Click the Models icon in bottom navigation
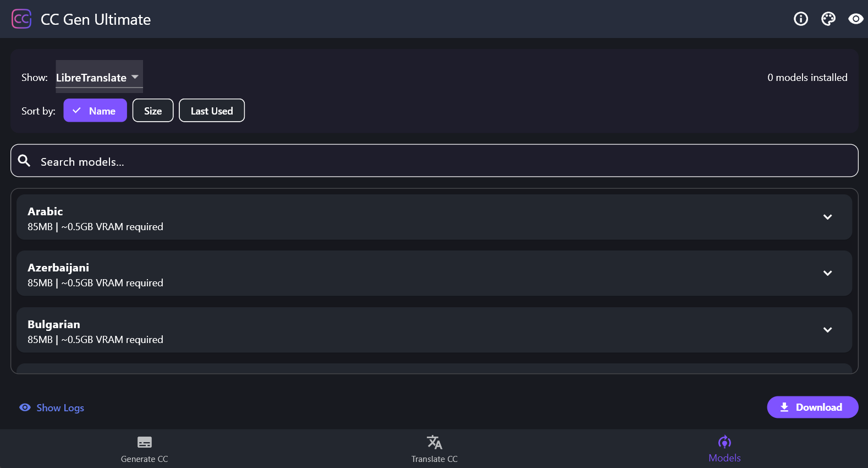The image size is (868, 468). point(724,442)
